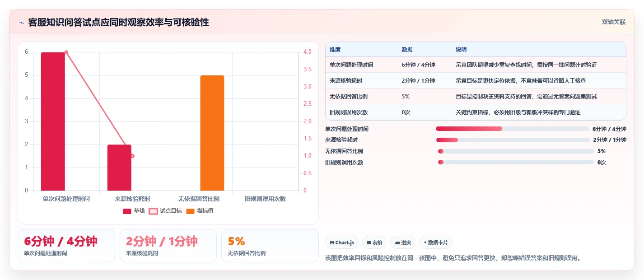Select the 单次问题处理时间 table row cell
This screenshot has height=280, width=644.
point(351,65)
